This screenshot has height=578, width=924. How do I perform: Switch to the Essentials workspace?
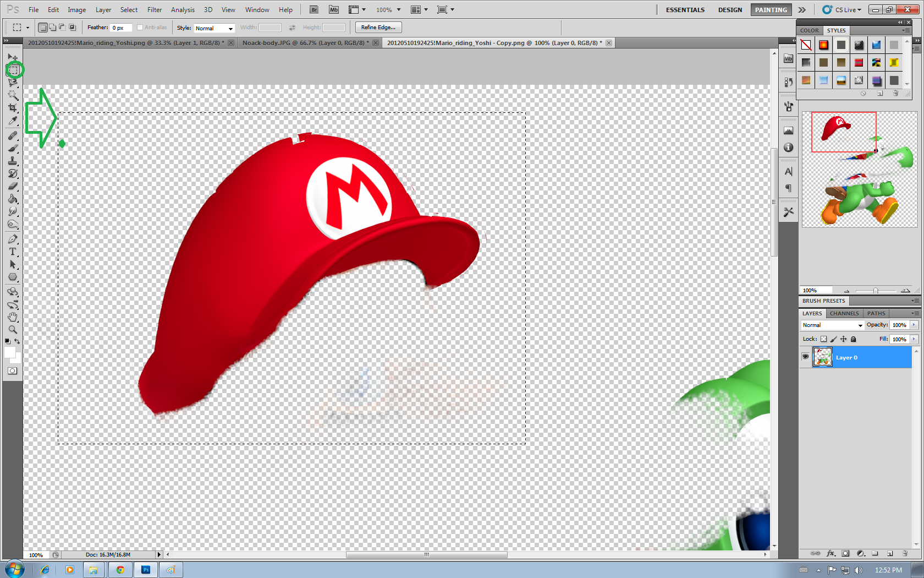pyautogui.click(x=685, y=10)
